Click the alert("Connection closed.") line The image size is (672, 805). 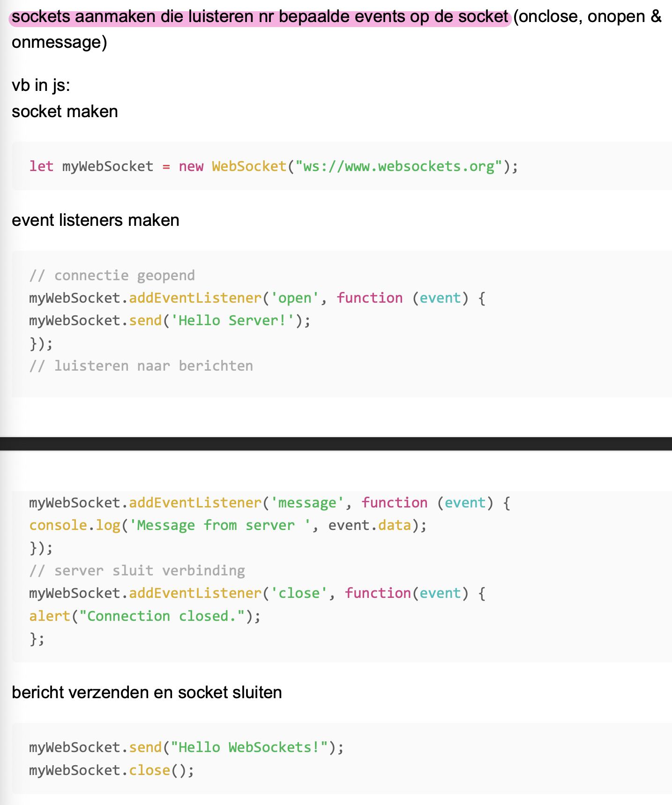pyautogui.click(x=145, y=616)
